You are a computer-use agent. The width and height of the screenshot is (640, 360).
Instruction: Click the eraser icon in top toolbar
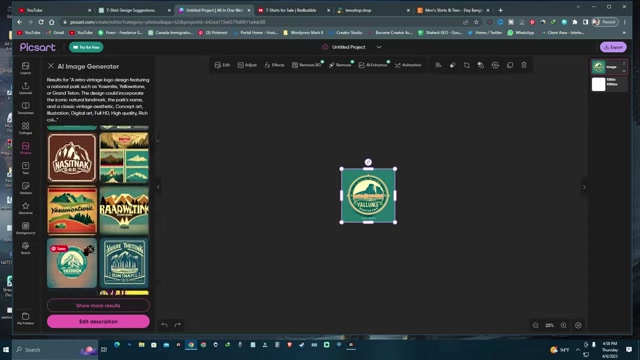click(x=453, y=65)
